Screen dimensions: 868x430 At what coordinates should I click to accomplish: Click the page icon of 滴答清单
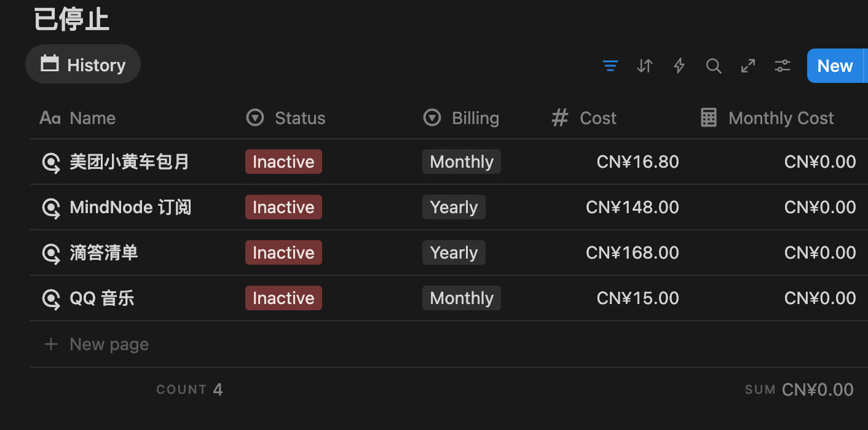point(50,253)
